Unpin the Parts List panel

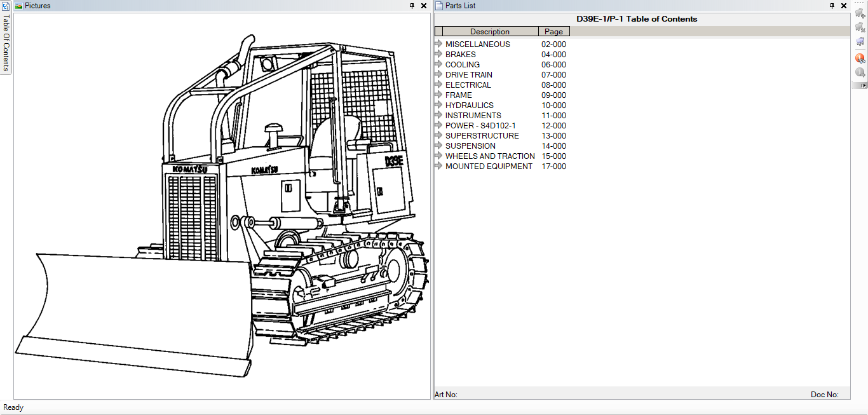tap(831, 5)
